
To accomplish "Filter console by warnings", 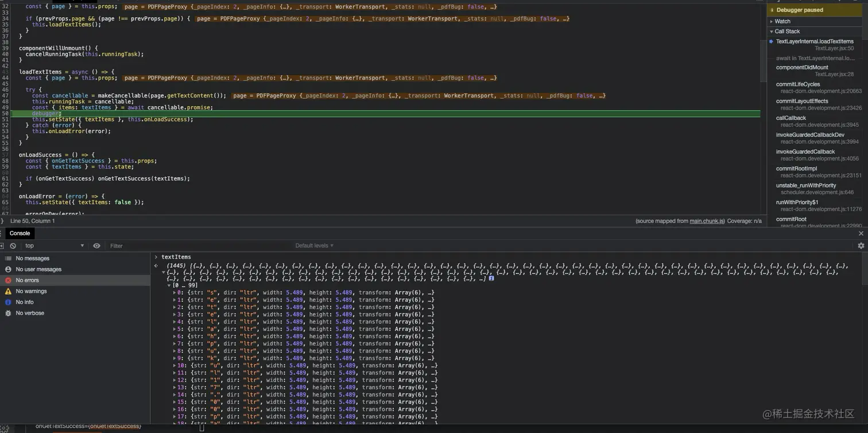I will click(31, 291).
